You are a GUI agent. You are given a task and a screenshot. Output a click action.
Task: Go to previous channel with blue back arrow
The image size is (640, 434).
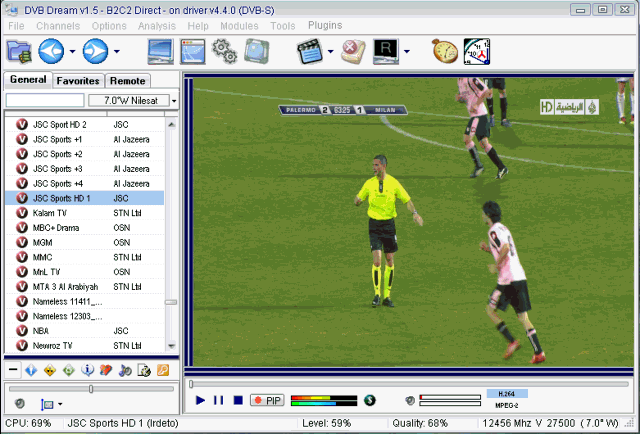pos(51,51)
